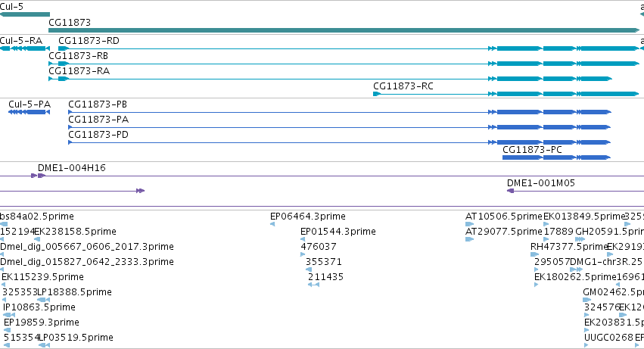644x349 pixels.
Task: Click the CG11873-RD transcript label
Action: pos(89,41)
